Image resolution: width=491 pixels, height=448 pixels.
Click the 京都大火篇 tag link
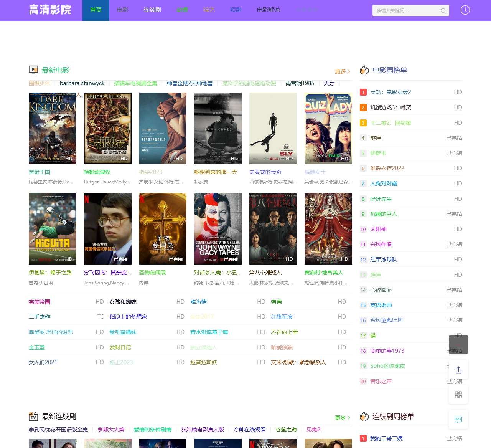(x=111, y=430)
